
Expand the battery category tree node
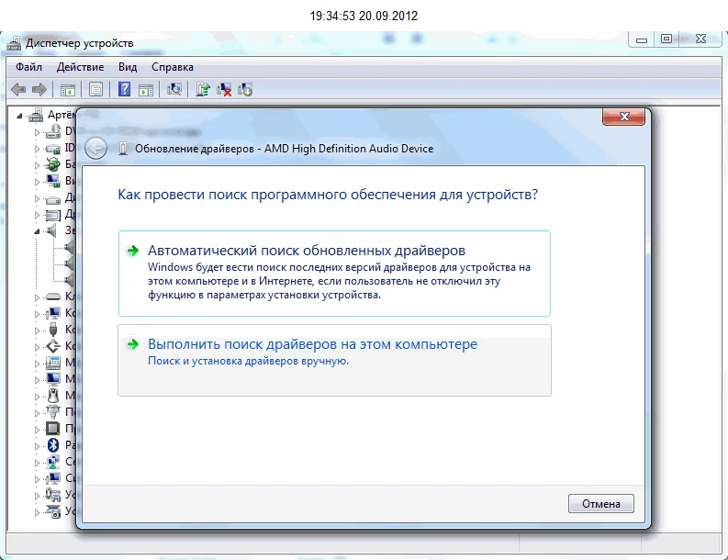pyautogui.click(x=37, y=165)
